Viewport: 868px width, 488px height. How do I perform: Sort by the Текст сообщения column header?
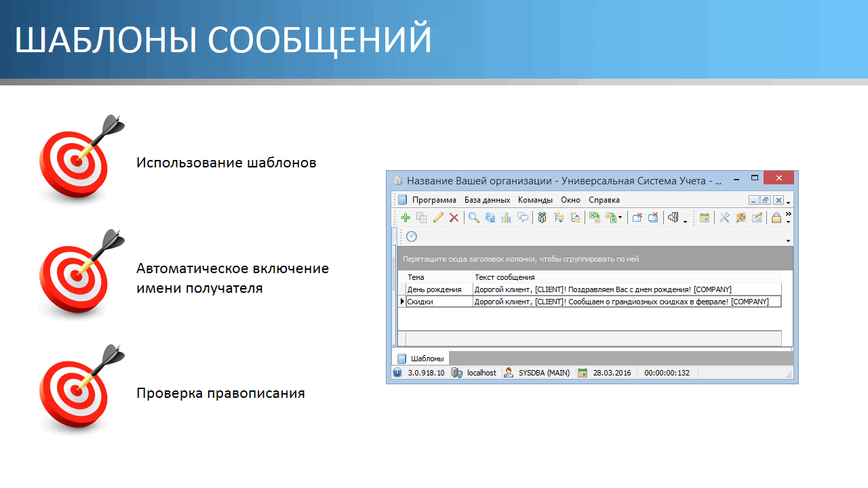627,277
